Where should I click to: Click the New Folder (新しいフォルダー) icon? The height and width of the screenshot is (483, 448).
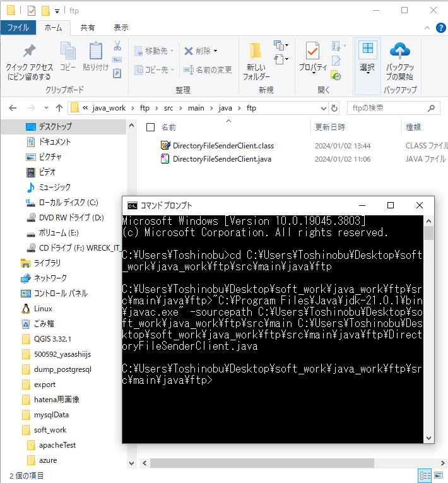coord(256,51)
